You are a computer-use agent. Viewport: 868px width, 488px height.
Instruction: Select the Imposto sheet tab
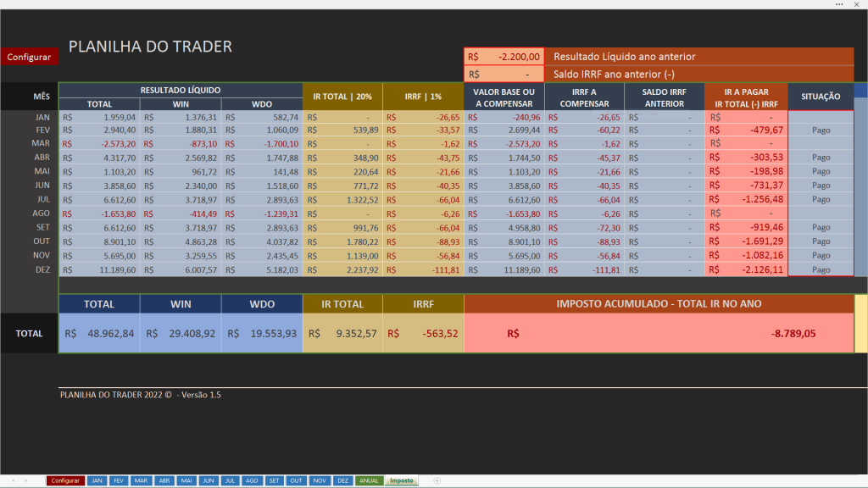click(402, 480)
